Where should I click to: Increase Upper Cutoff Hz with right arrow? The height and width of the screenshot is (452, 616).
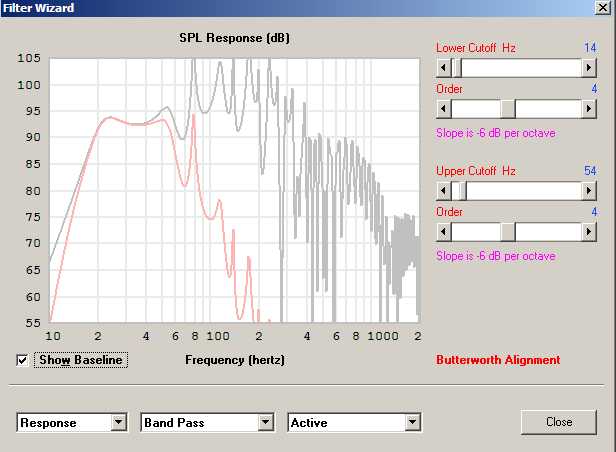pos(589,191)
